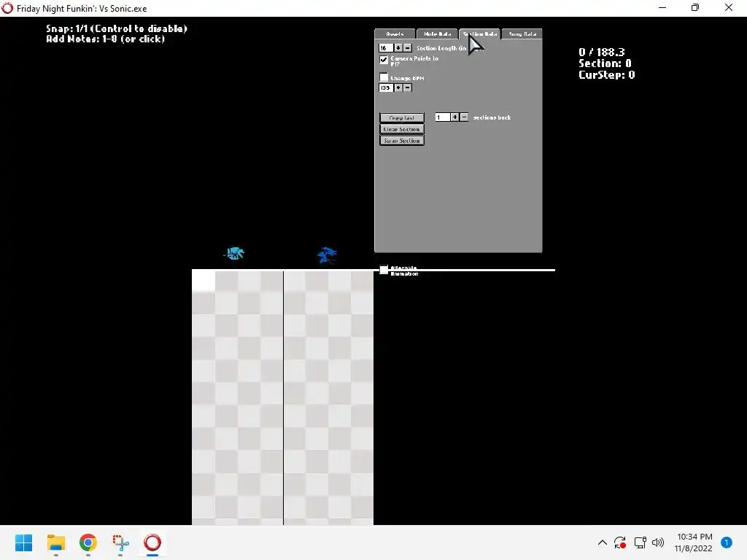The height and width of the screenshot is (560, 747).
Task: Increase section length with plus stepper
Action: coord(398,48)
